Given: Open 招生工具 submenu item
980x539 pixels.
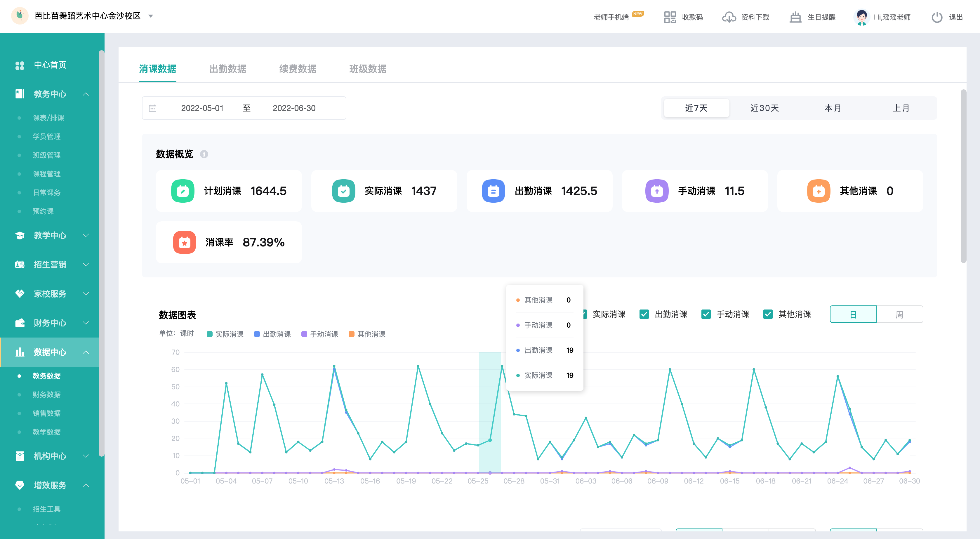Looking at the screenshot, I should click(x=46, y=509).
